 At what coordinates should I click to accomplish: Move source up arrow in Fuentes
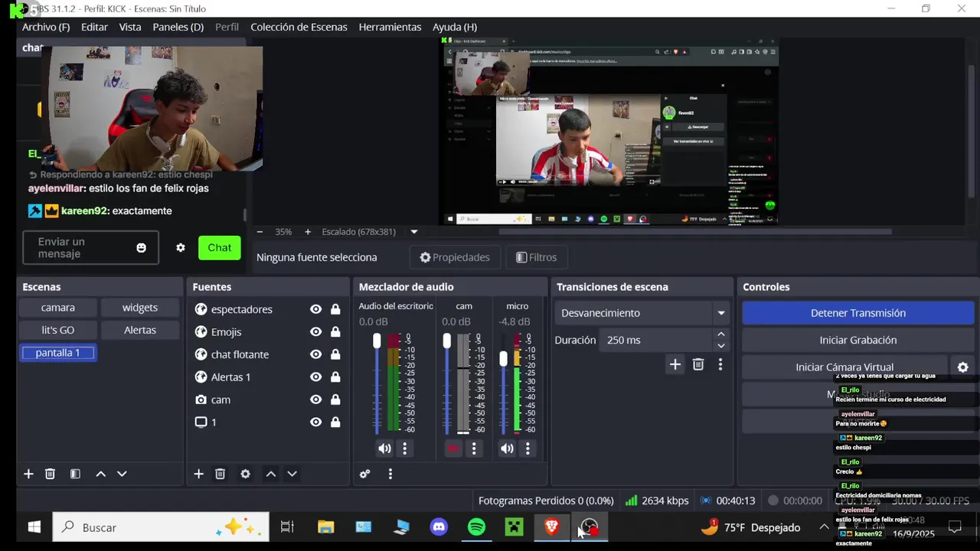pyautogui.click(x=270, y=474)
